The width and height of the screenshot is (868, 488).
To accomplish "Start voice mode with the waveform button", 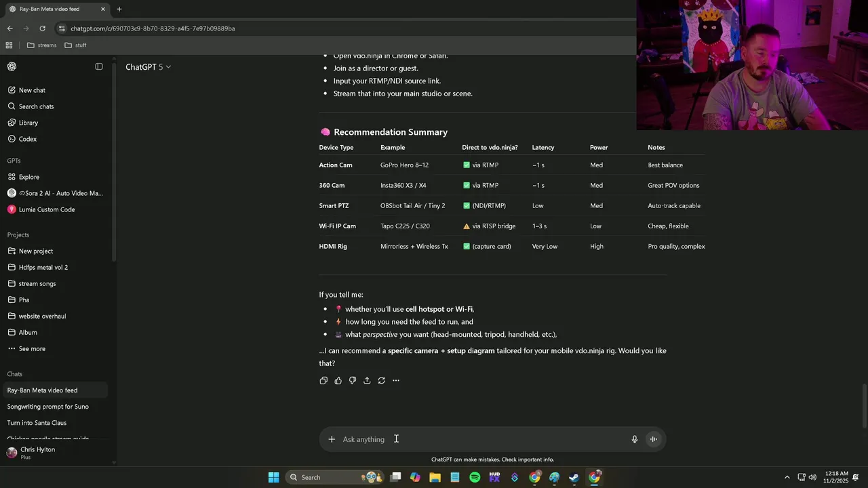I will pyautogui.click(x=654, y=439).
